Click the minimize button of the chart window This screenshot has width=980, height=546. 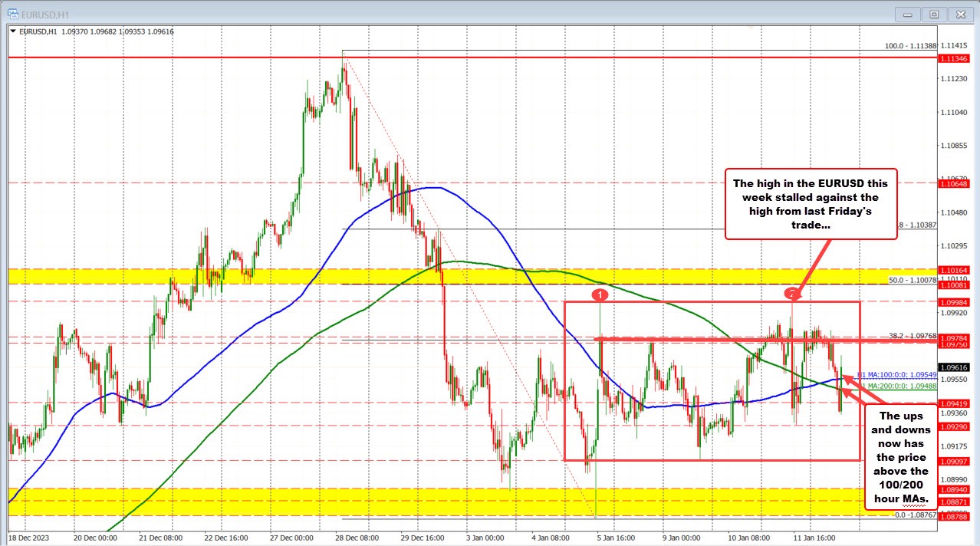pyautogui.click(x=907, y=13)
